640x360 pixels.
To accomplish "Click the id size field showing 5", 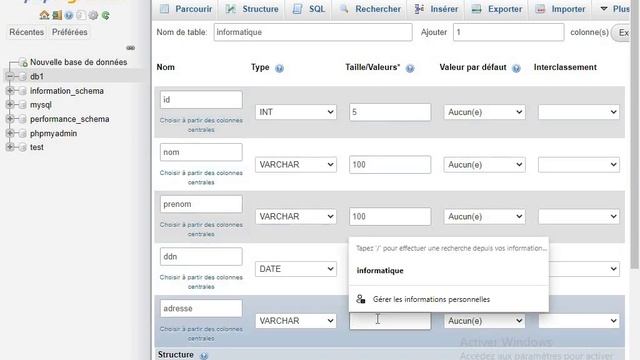I will pos(390,112).
